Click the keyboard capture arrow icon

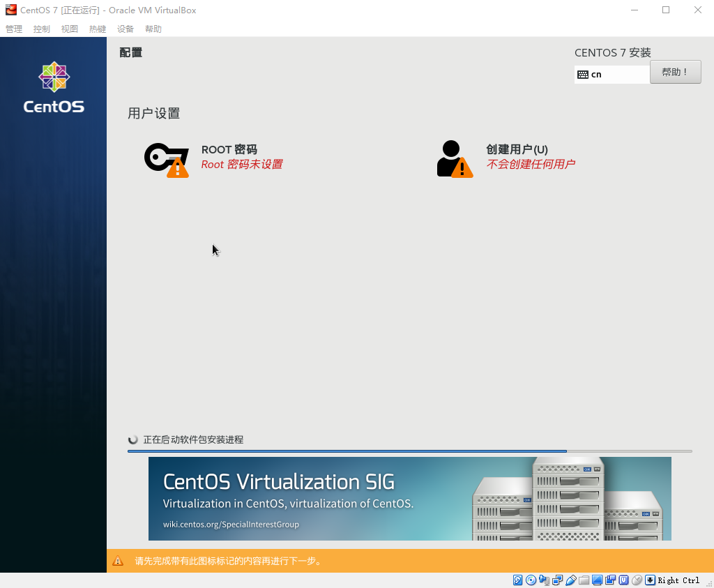click(651, 580)
